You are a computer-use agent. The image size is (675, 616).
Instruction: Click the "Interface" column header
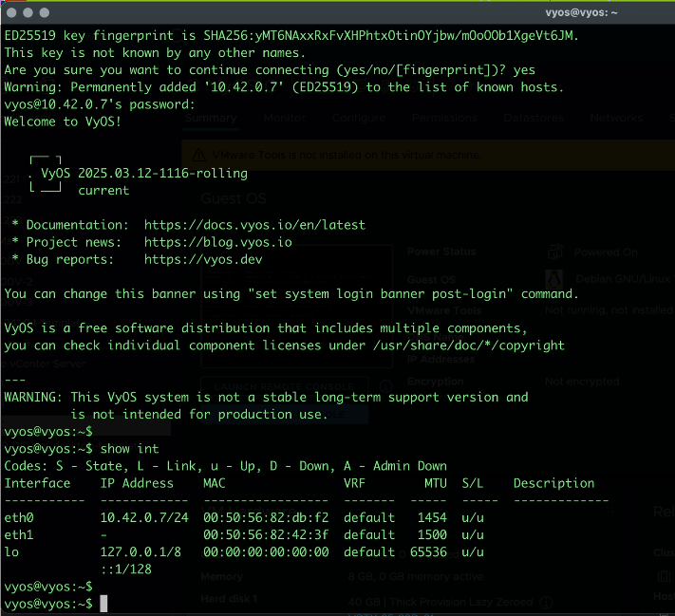point(37,483)
